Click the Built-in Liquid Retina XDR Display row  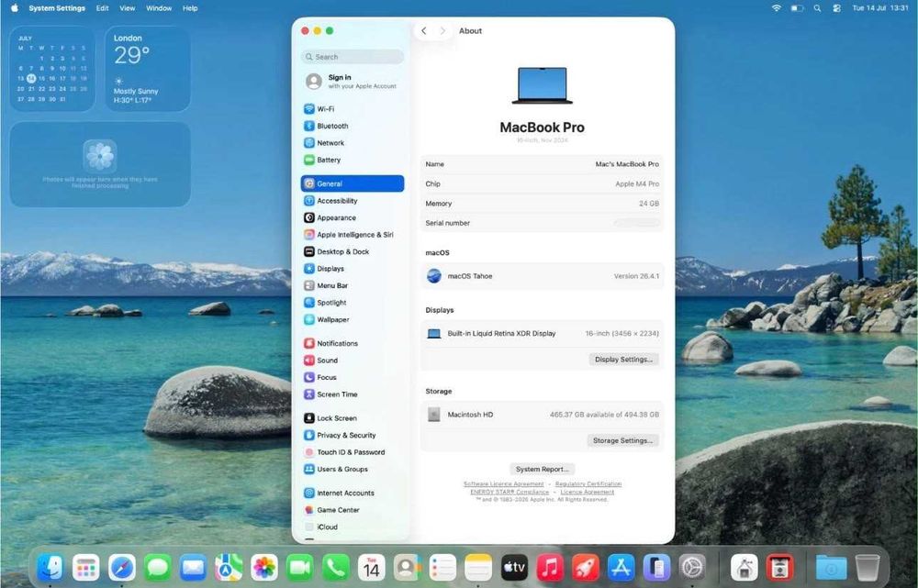pos(543,334)
